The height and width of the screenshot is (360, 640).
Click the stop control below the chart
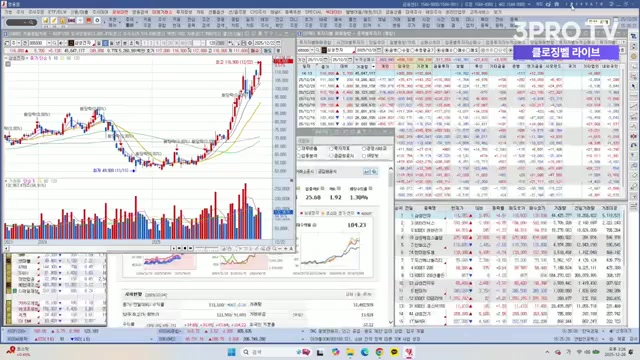tap(185, 249)
